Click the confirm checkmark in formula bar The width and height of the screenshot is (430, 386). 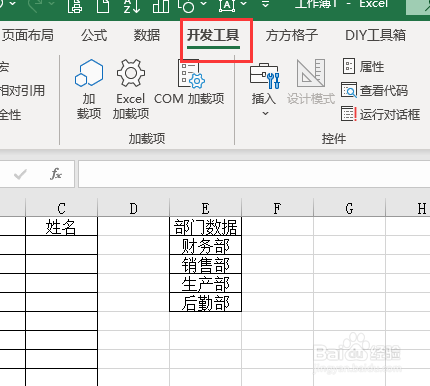[x=20, y=174]
